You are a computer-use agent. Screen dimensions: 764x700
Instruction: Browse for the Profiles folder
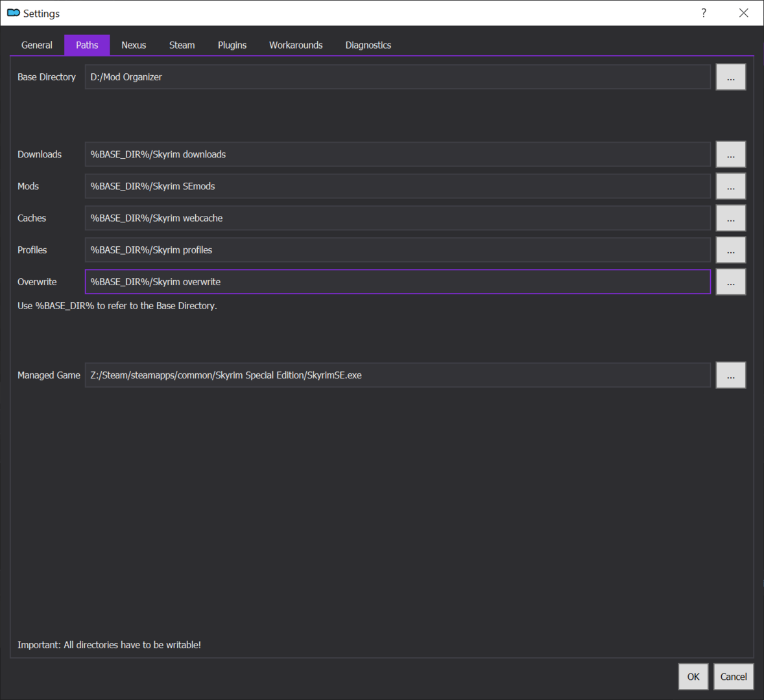[730, 250]
